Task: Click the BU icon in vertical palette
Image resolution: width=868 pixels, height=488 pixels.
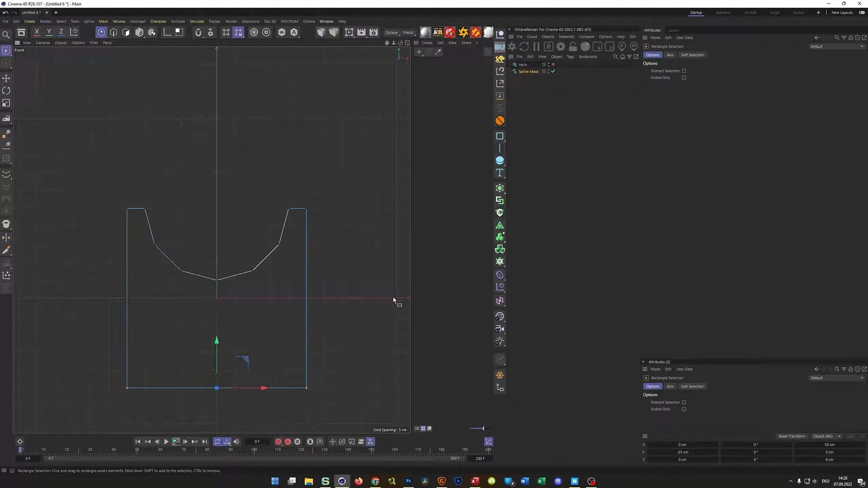Action: click(x=500, y=46)
